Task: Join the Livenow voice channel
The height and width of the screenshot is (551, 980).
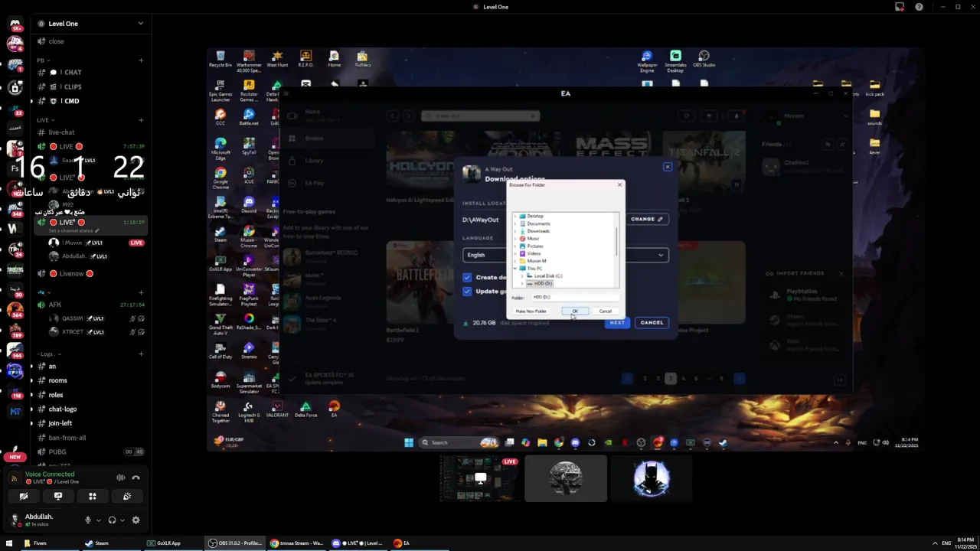Action: pos(90,274)
